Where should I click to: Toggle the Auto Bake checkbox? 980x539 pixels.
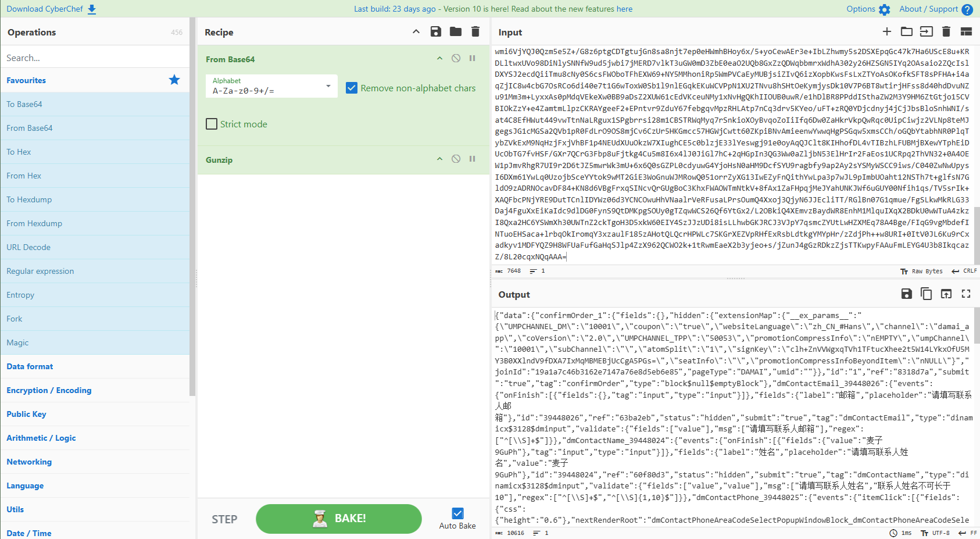click(457, 513)
